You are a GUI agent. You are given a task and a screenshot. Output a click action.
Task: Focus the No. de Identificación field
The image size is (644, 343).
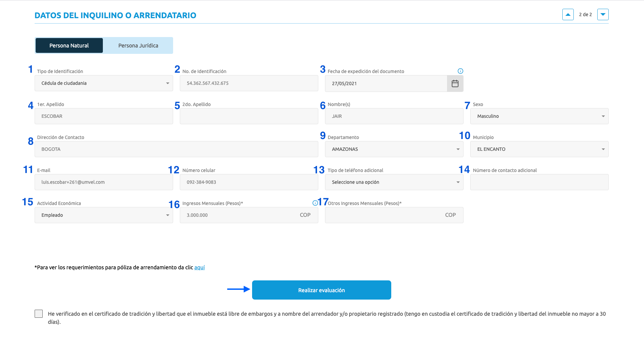(249, 83)
